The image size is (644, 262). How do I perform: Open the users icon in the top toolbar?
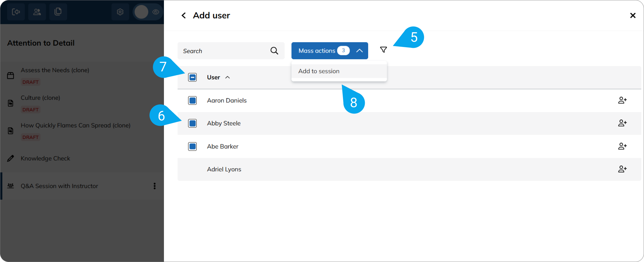[37, 12]
